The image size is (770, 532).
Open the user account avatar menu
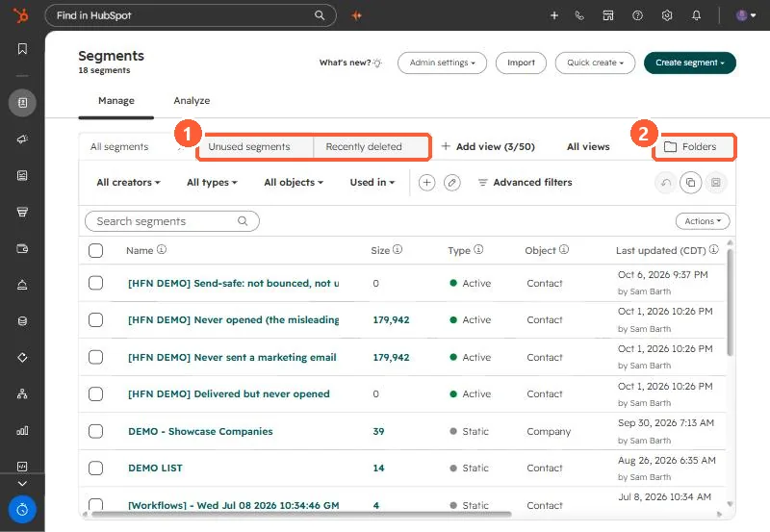coord(746,15)
